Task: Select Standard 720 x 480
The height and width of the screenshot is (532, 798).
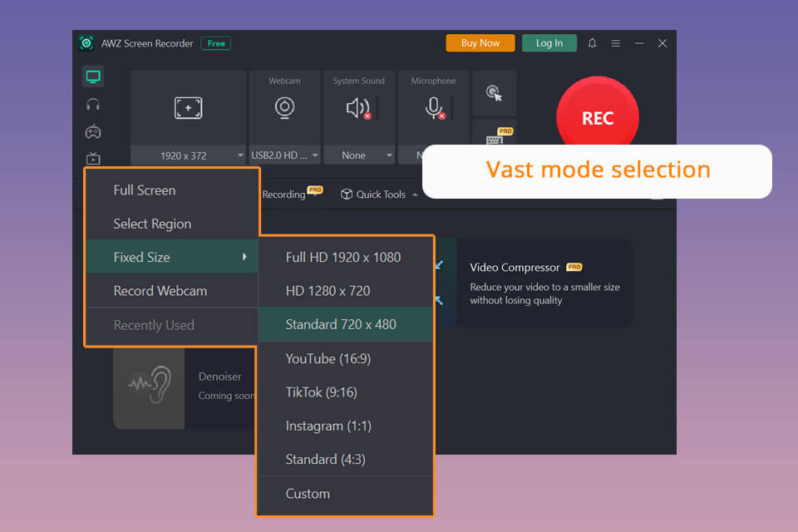Action: (x=345, y=324)
